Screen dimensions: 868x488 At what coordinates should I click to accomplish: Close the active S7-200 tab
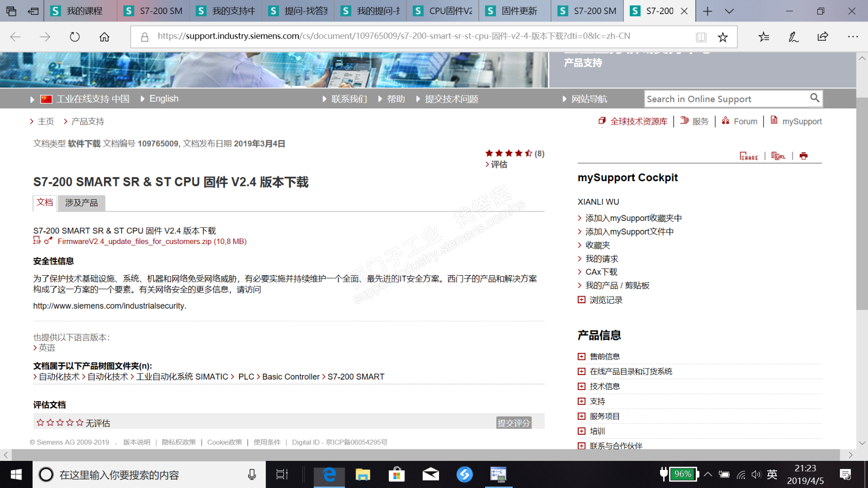pyautogui.click(x=684, y=11)
